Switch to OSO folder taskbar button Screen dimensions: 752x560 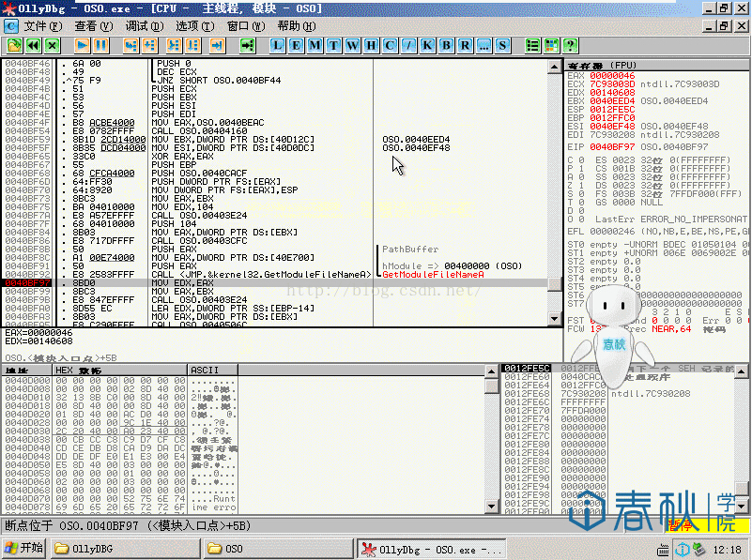pyautogui.click(x=278, y=549)
